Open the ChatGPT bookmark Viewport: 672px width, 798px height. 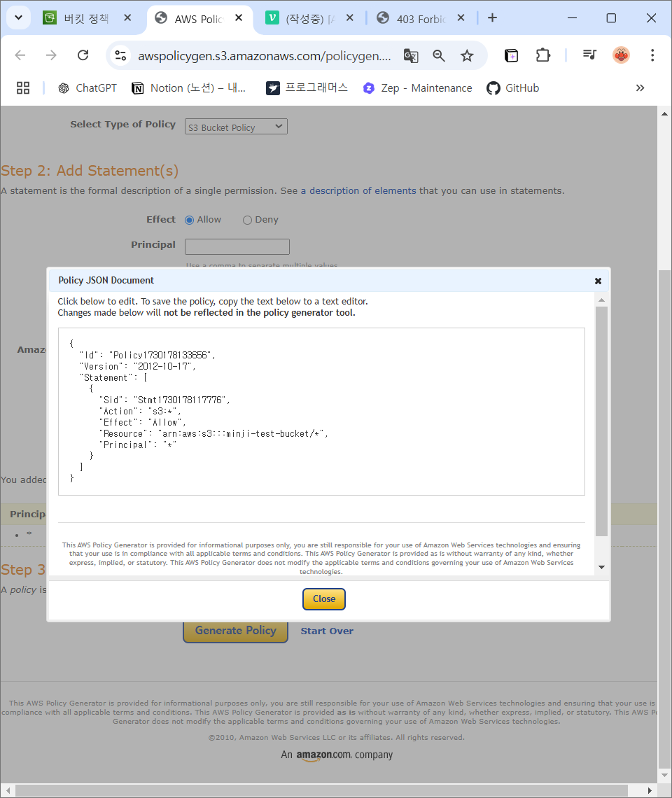coord(87,88)
